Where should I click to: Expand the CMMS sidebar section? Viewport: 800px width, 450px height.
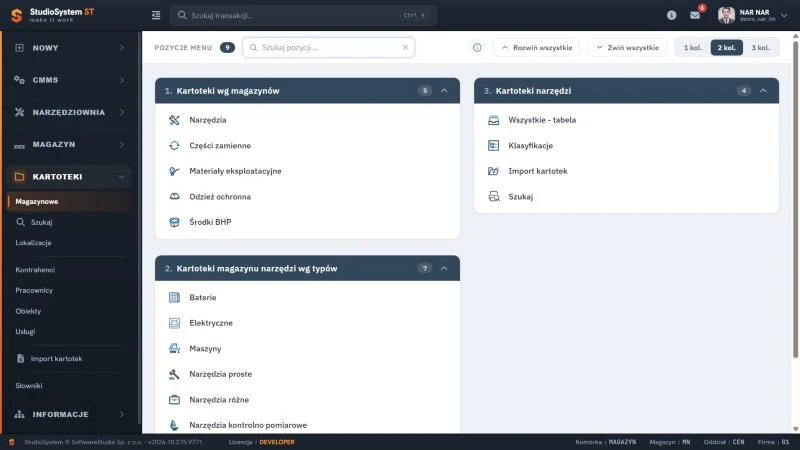pos(68,80)
